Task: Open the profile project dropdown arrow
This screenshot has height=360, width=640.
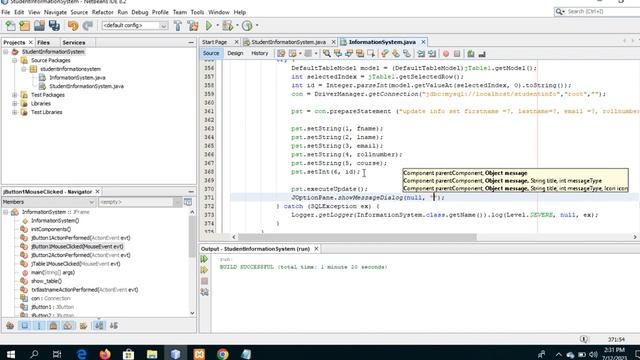Action: point(257,26)
